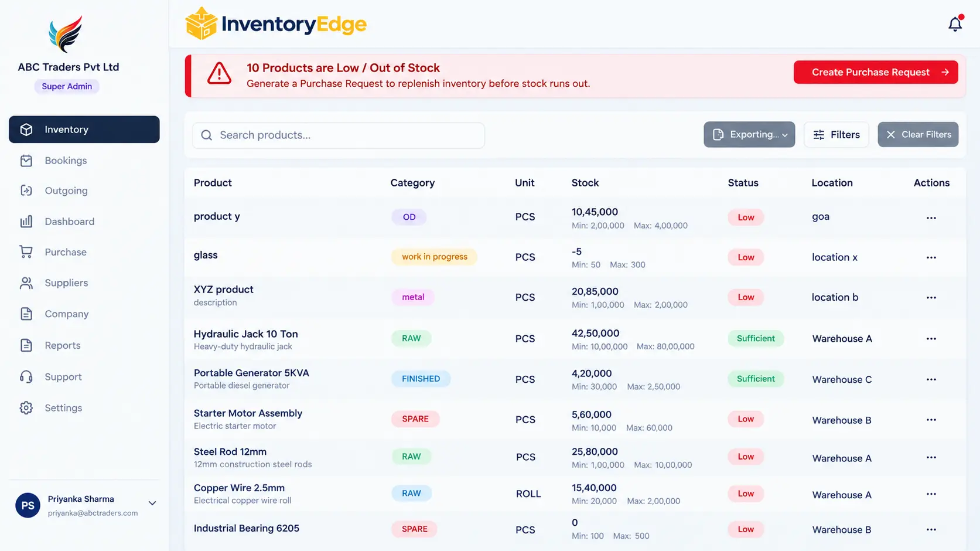The height and width of the screenshot is (551, 980).
Task: Open actions for Steel Rod 12mm
Action: click(931, 457)
